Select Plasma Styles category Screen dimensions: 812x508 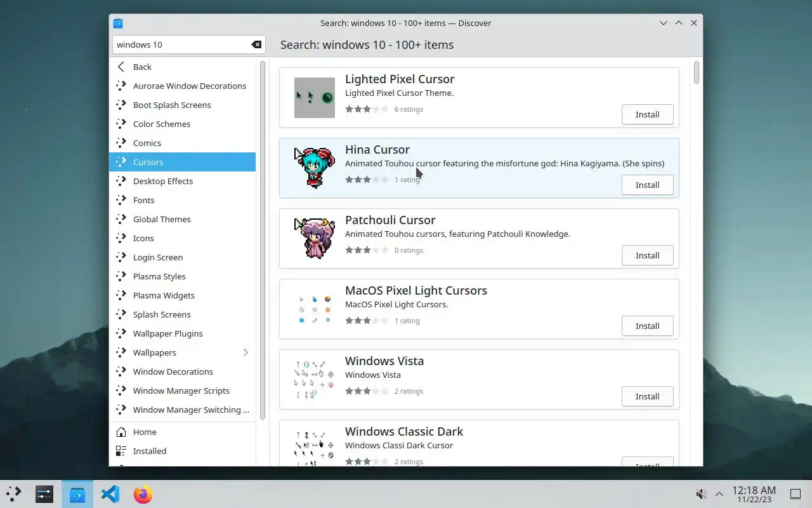tap(182, 276)
